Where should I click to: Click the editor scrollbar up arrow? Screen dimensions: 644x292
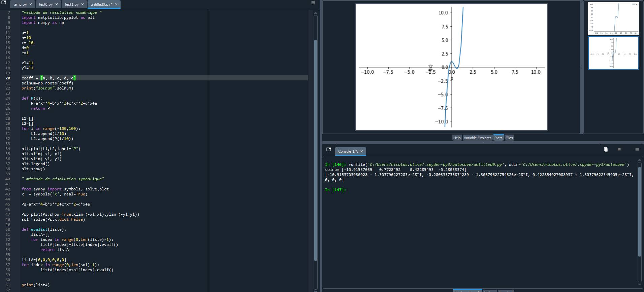tap(316, 13)
